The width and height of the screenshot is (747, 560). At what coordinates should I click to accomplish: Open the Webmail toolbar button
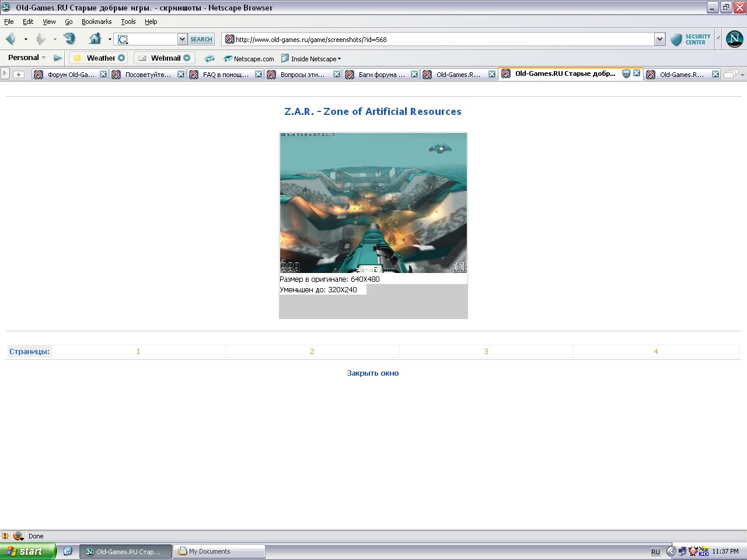[x=164, y=58]
